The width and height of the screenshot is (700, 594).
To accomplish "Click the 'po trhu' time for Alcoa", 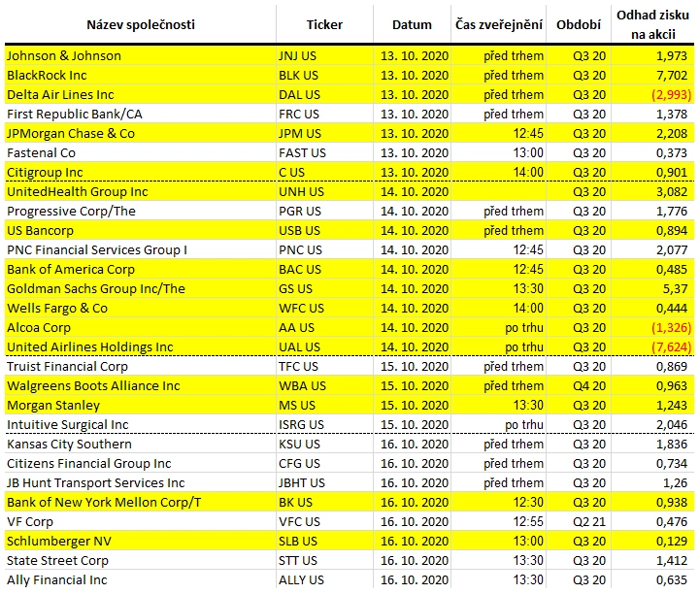I will [524, 327].
